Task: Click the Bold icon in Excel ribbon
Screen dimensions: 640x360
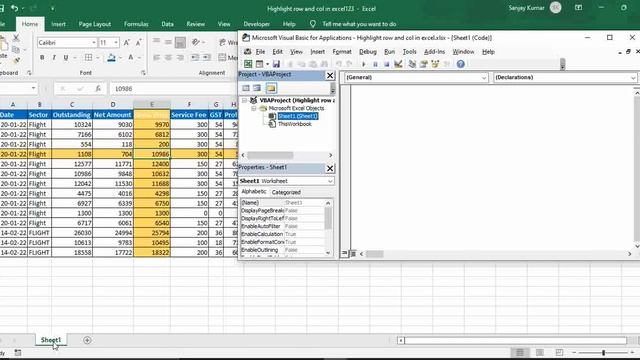Action: pyautogui.click(x=42, y=58)
